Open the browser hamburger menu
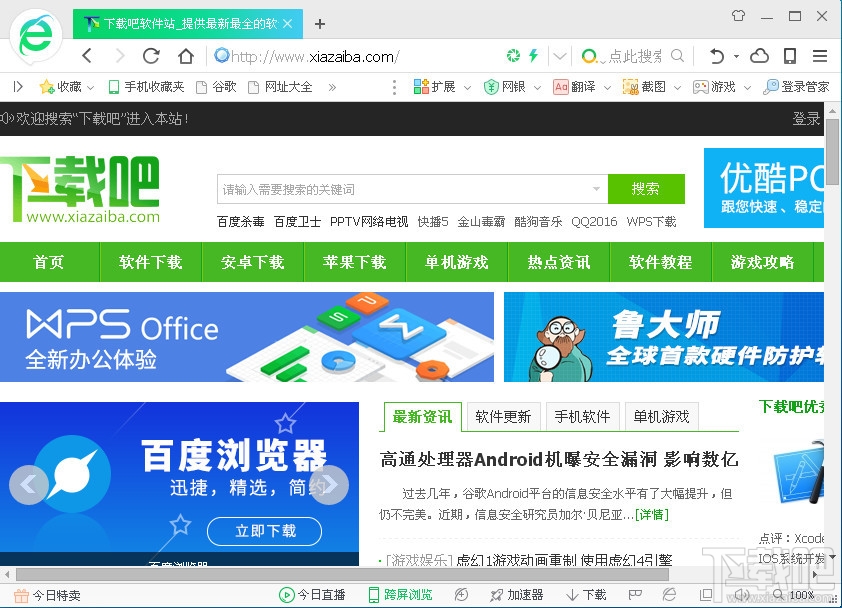Screen dimensions: 842x608 coord(819,55)
